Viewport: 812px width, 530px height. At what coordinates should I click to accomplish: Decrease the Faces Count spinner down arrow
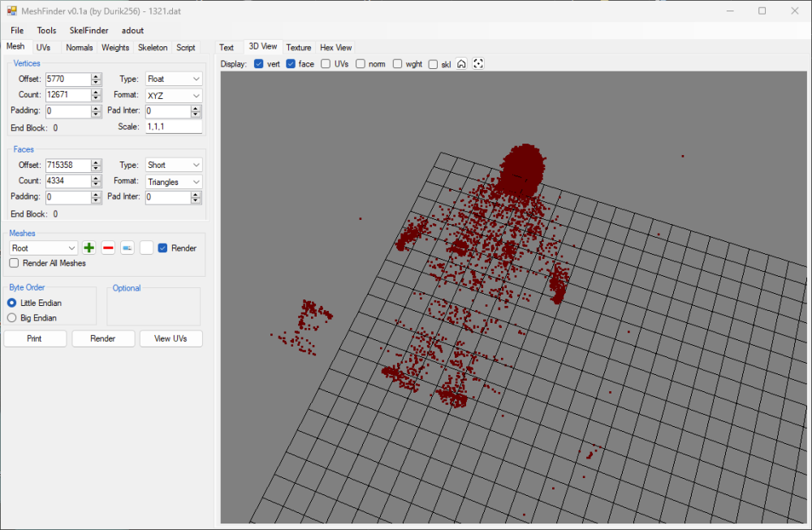(x=96, y=184)
